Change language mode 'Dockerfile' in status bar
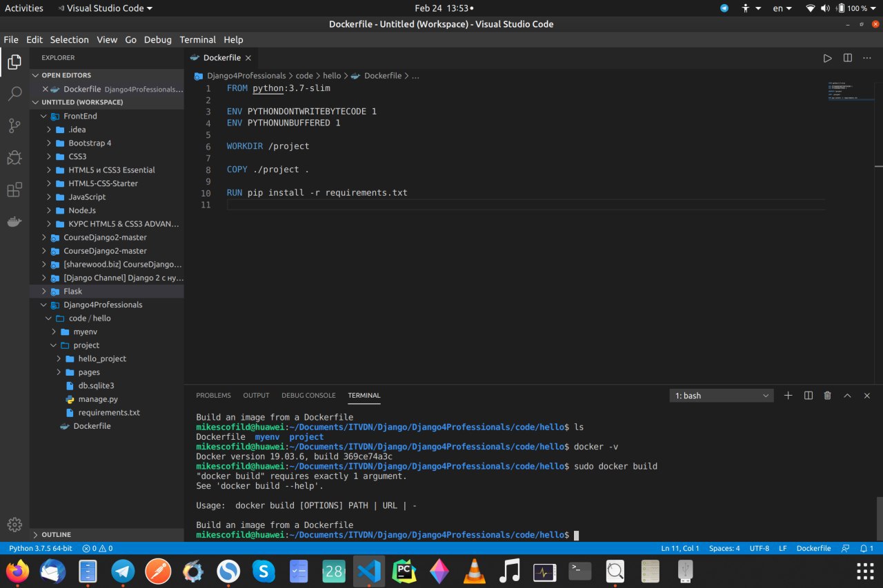The height and width of the screenshot is (588, 883). (813, 548)
